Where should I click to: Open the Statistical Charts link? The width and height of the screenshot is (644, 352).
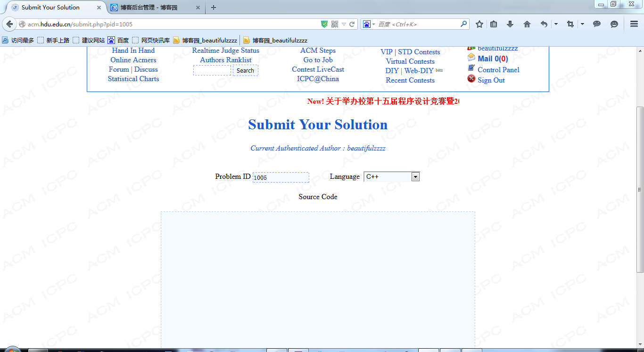click(x=133, y=79)
